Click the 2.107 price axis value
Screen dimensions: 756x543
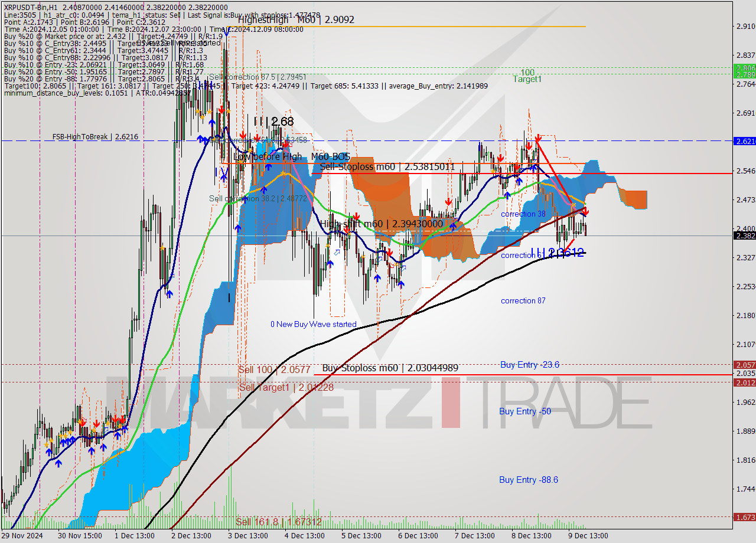pos(745,344)
